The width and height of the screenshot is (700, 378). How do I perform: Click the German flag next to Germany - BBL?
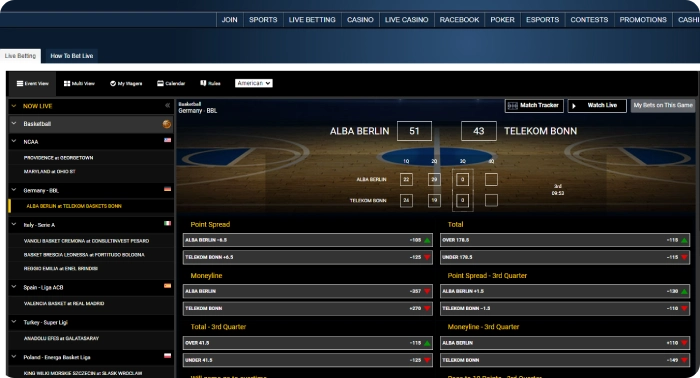(167, 189)
